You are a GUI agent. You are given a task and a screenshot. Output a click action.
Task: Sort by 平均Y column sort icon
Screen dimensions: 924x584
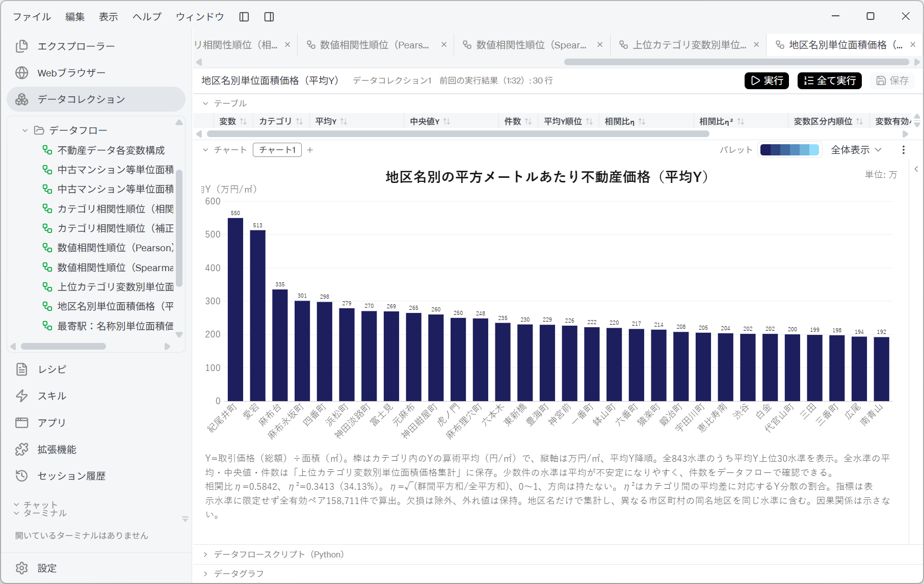(x=344, y=121)
